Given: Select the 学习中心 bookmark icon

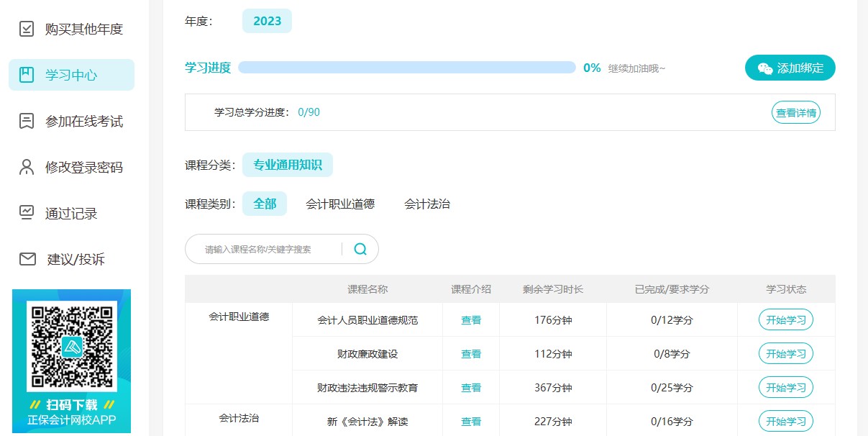Looking at the screenshot, I should [26, 75].
